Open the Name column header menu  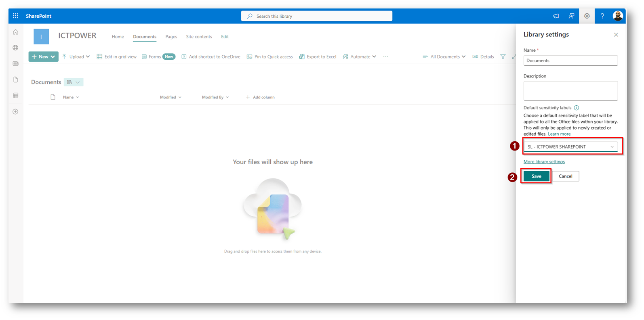(71, 97)
